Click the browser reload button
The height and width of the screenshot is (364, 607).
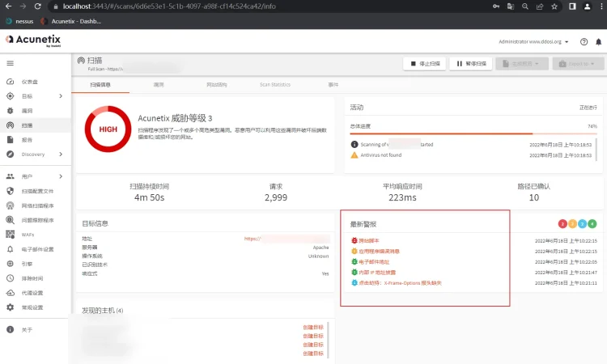(x=37, y=6)
